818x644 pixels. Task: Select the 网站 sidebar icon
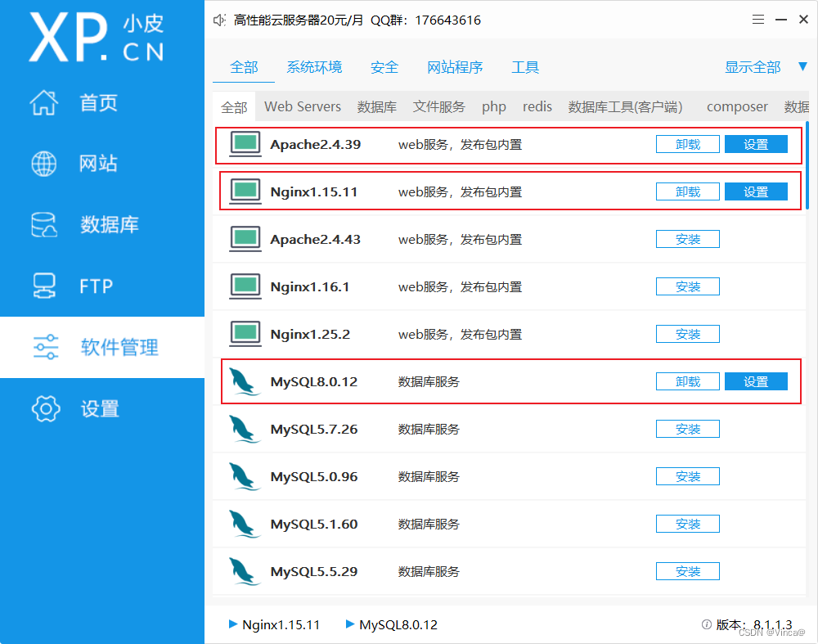coord(97,164)
